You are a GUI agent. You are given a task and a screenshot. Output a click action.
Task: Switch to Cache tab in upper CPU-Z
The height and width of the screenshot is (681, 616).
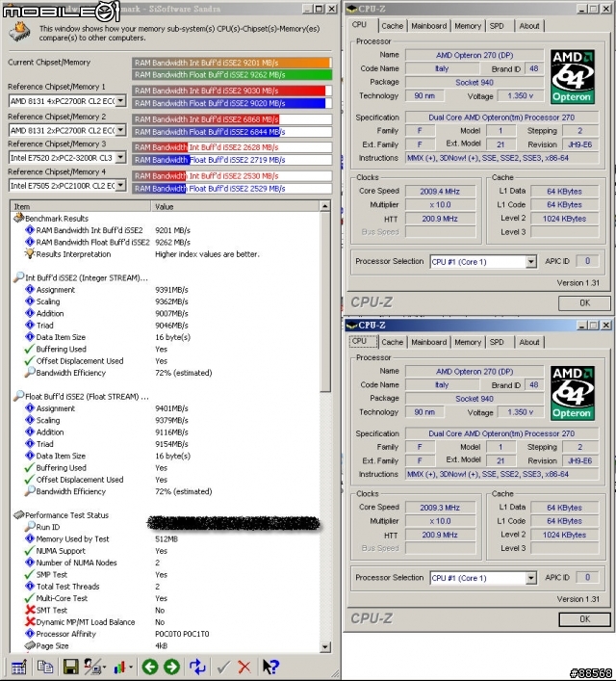[393, 26]
